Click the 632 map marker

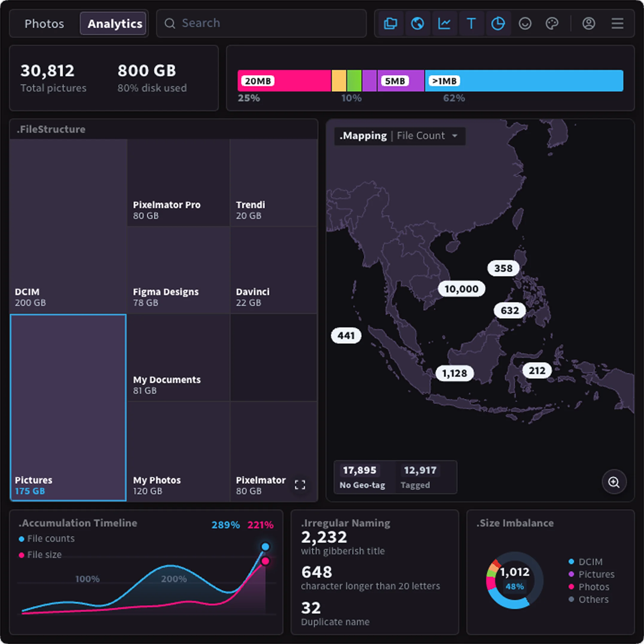[x=510, y=310]
